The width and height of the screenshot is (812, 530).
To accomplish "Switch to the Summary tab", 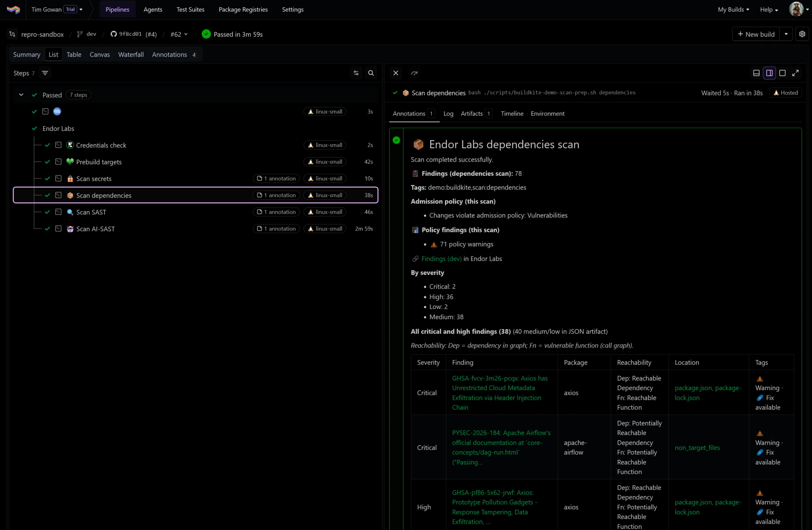I will point(27,55).
